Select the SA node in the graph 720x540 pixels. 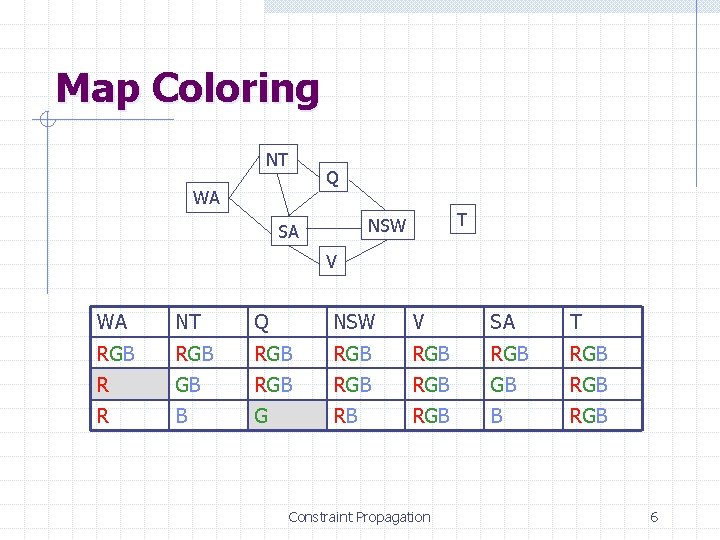[289, 231]
